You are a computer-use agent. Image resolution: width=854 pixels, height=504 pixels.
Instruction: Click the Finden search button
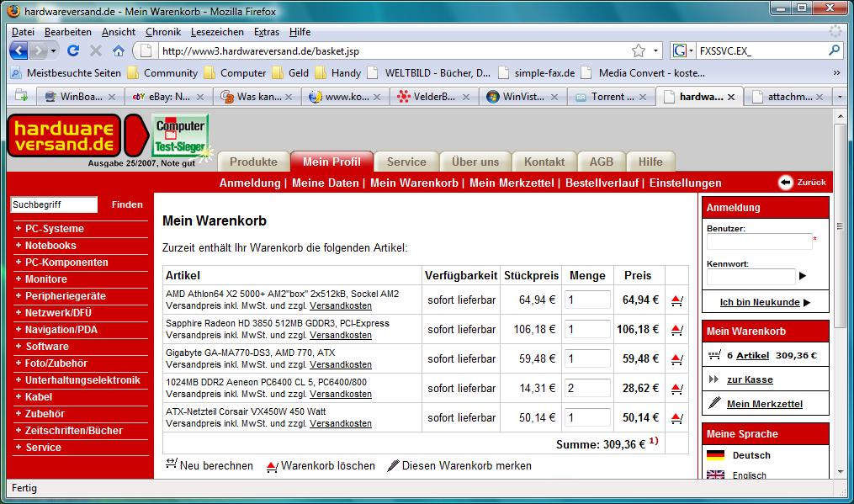pyautogui.click(x=127, y=204)
